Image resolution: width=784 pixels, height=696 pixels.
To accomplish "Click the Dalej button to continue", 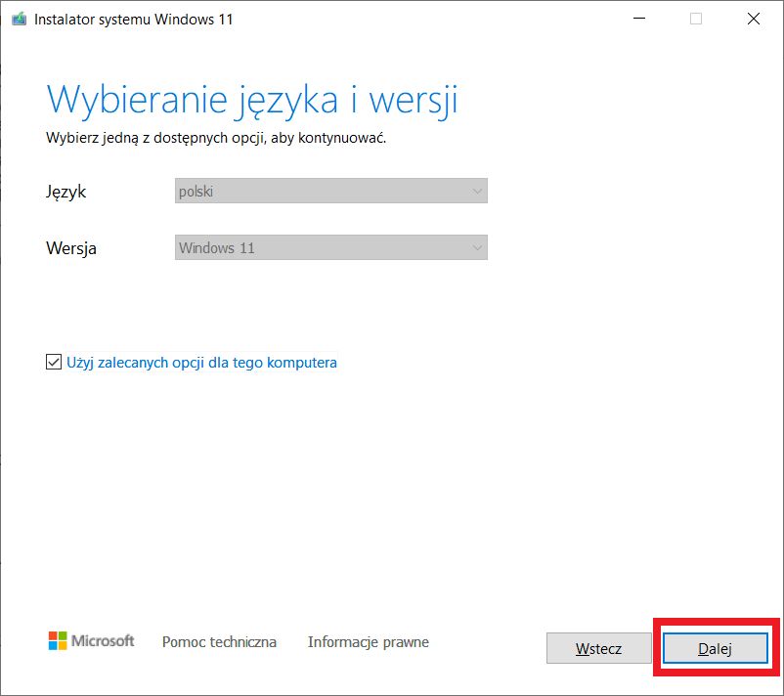I will 715,648.
